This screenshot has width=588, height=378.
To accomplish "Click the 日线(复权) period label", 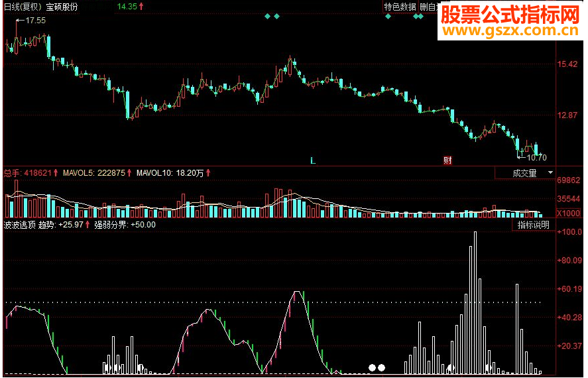I will click(x=23, y=7).
